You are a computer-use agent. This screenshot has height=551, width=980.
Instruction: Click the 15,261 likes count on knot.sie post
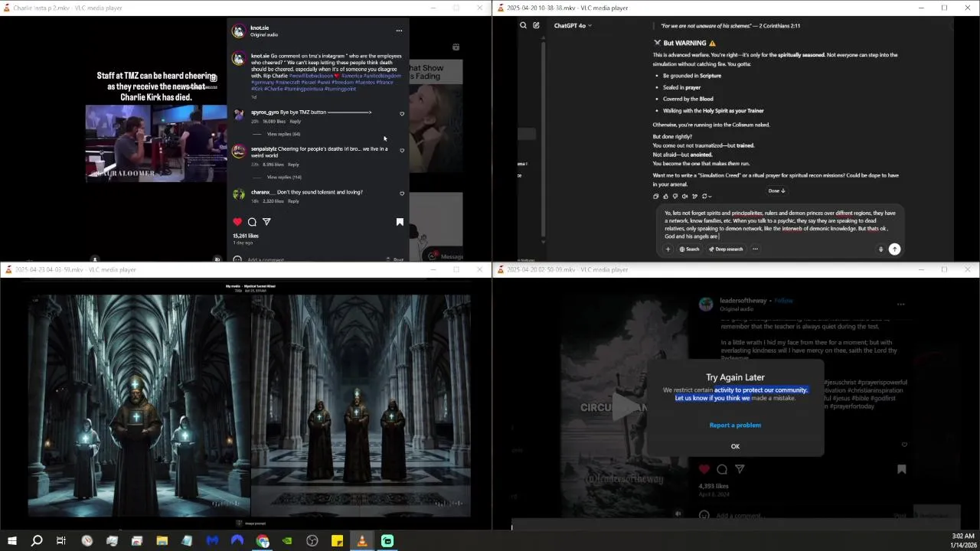[246, 236]
